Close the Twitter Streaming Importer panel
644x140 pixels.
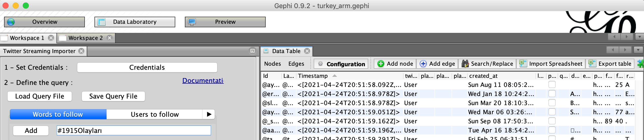81,51
